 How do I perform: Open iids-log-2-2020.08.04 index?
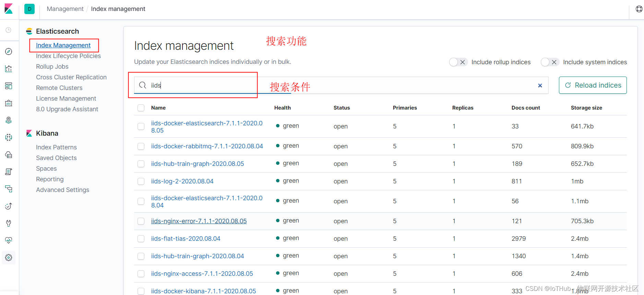(x=182, y=181)
